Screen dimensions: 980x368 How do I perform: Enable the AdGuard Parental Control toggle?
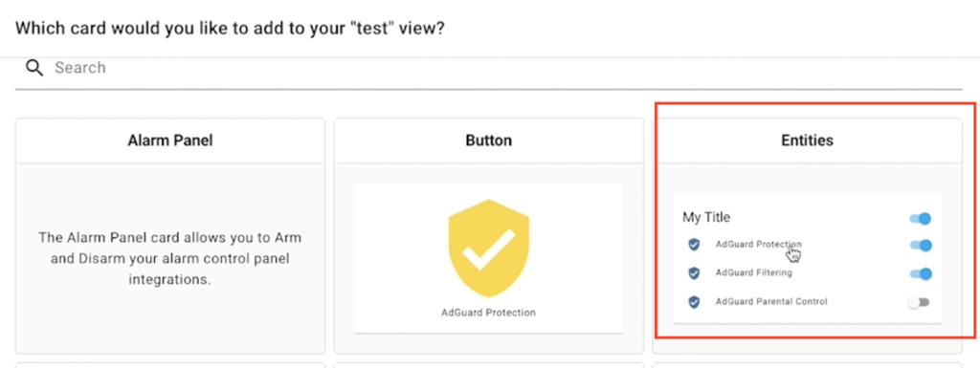[x=919, y=302]
